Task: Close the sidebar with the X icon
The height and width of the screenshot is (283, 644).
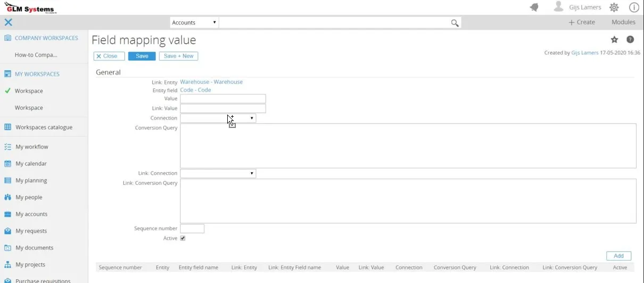Action: pos(8,22)
